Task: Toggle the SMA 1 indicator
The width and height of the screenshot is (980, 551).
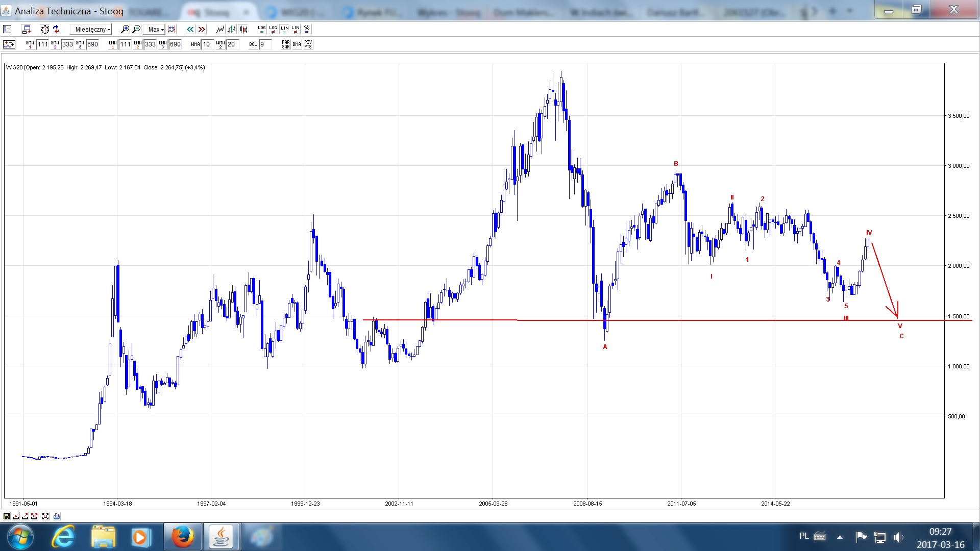Action: click(x=30, y=44)
